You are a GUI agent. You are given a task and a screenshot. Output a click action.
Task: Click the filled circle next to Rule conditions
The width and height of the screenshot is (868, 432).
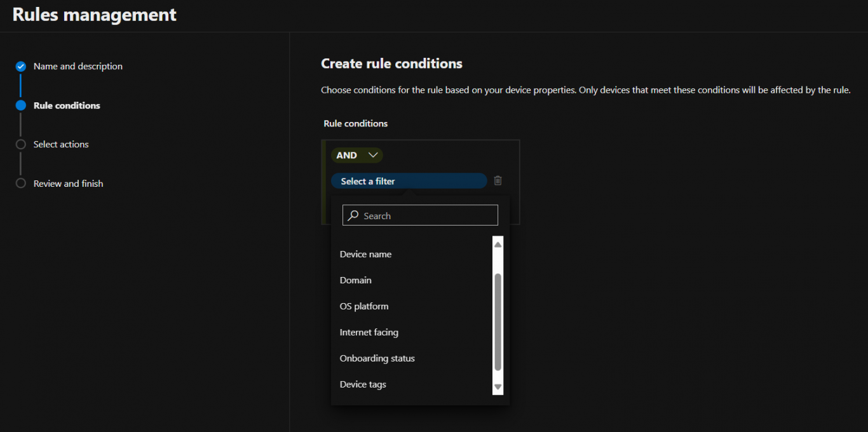point(20,105)
